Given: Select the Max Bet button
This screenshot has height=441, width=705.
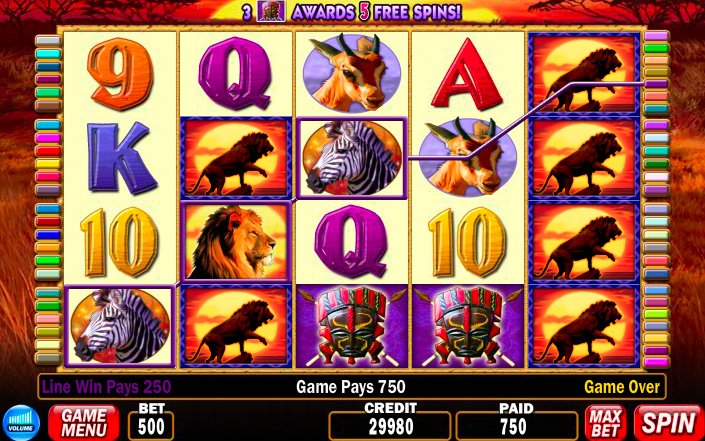Looking at the screenshot, I should (606, 423).
